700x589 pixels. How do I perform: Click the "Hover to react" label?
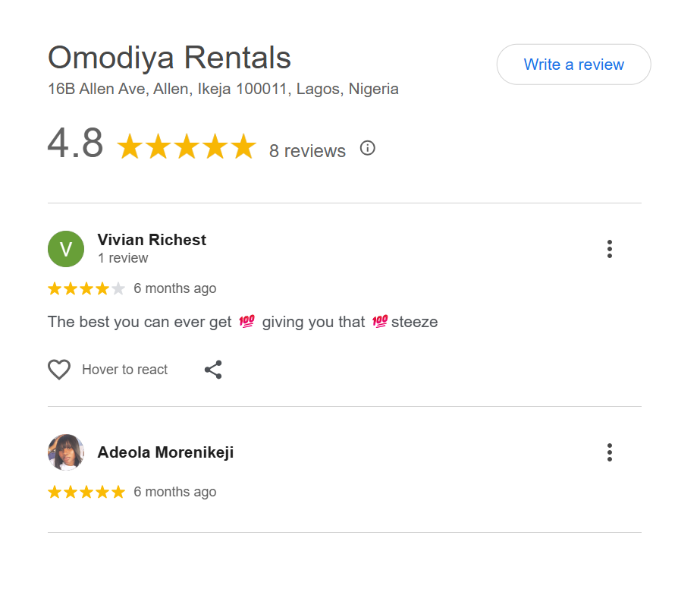coord(125,370)
